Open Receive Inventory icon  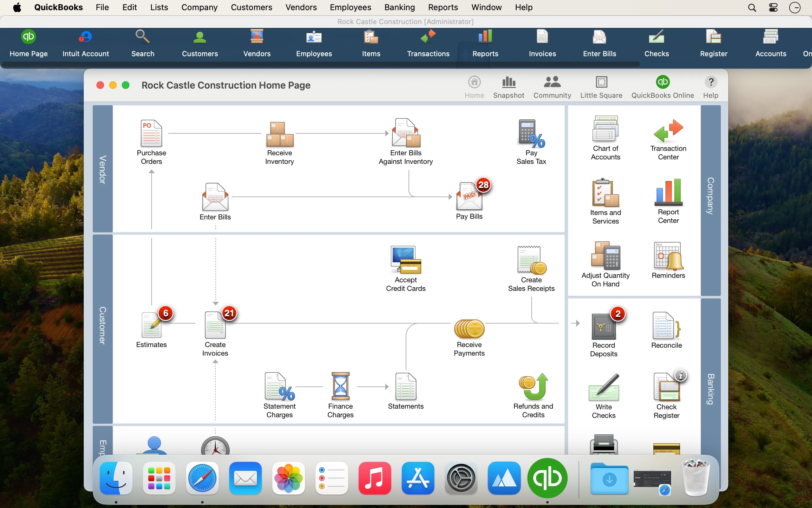click(x=279, y=134)
